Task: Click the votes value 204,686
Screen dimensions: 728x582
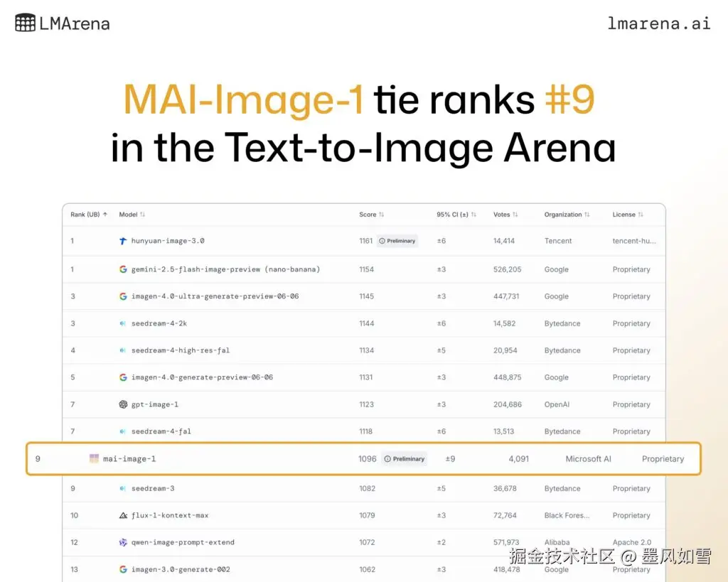Action: pyautogui.click(x=507, y=404)
